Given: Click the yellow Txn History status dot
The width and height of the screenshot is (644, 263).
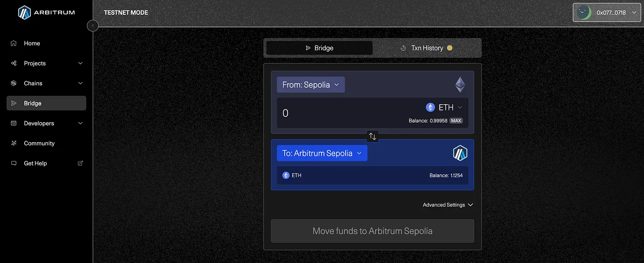Looking at the screenshot, I should (x=450, y=48).
